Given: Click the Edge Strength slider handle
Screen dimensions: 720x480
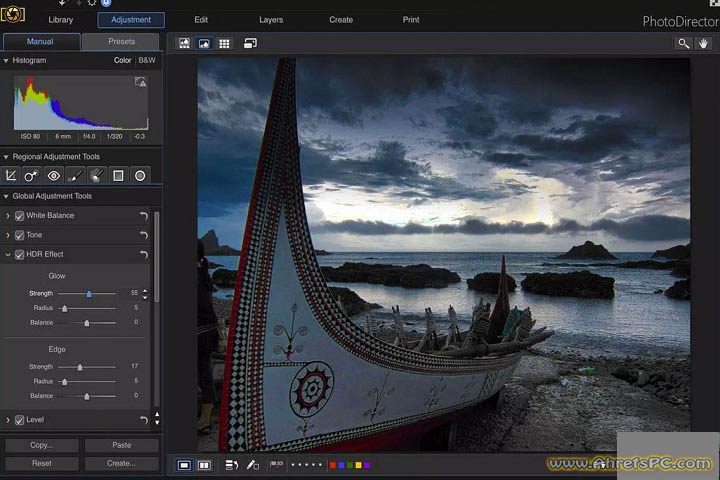Looking at the screenshot, I should click(x=80, y=367).
